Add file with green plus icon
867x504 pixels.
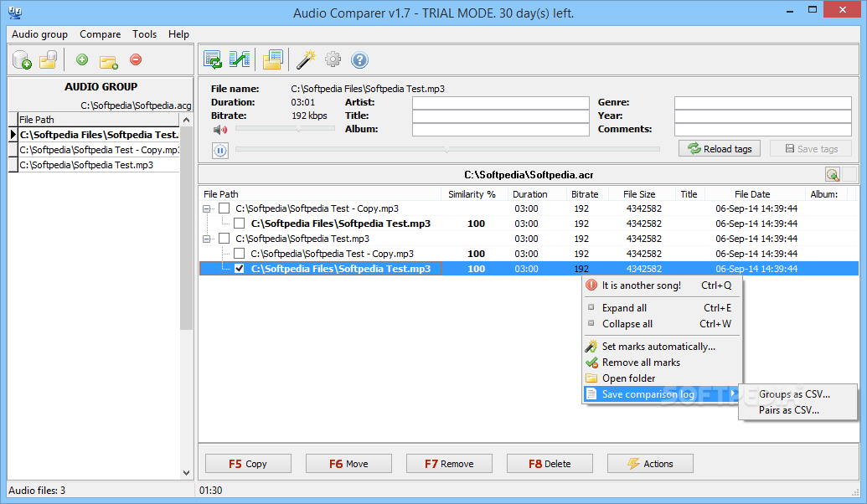pyautogui.click(x=82, y=59)
